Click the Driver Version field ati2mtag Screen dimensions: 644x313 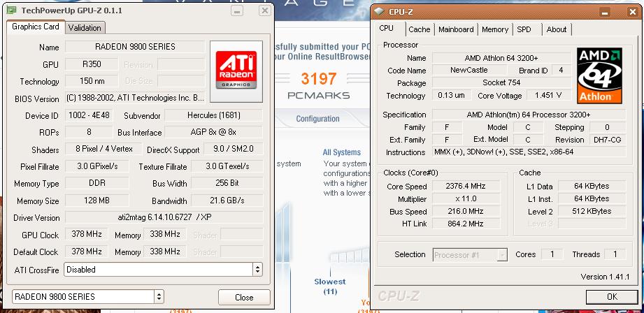click(x=164, y=217)
